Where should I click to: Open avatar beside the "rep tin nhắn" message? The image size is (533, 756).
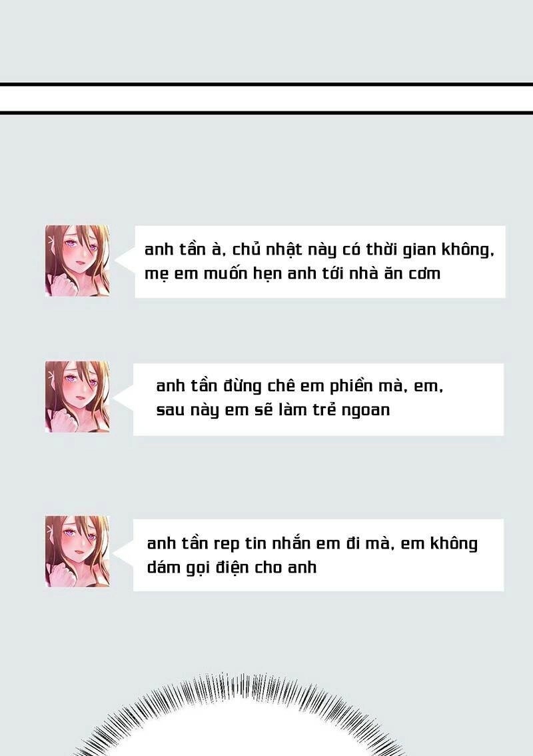(x=77, y=551)
